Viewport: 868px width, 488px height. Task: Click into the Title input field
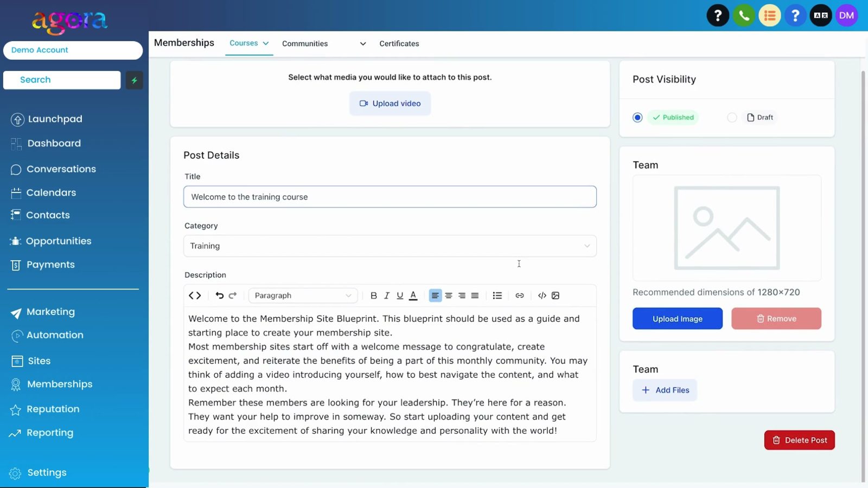pyautogui.click(x=390, y=197)
